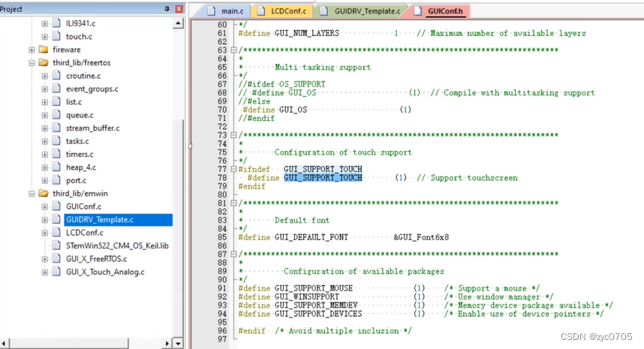Expand the stream_buffer.c node
Viewport: 644px width, 349px height.
(44, 128)
